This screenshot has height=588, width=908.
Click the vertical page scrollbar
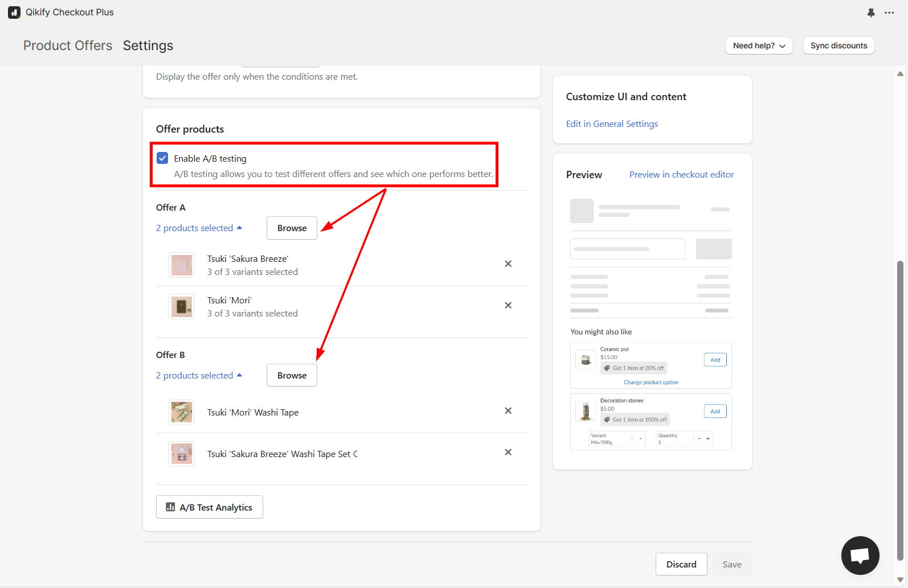(900, 410)
